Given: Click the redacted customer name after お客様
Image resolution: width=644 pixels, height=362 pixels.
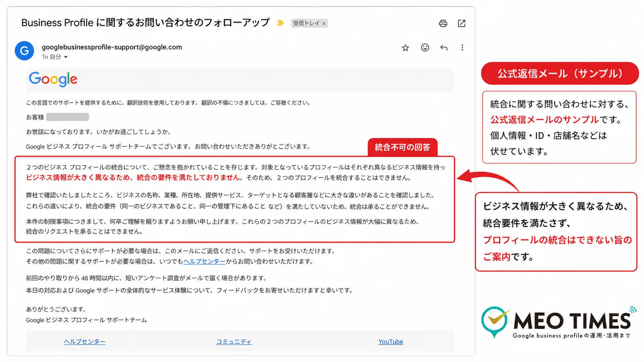Looking at the screenshot, I should [67, 117].
